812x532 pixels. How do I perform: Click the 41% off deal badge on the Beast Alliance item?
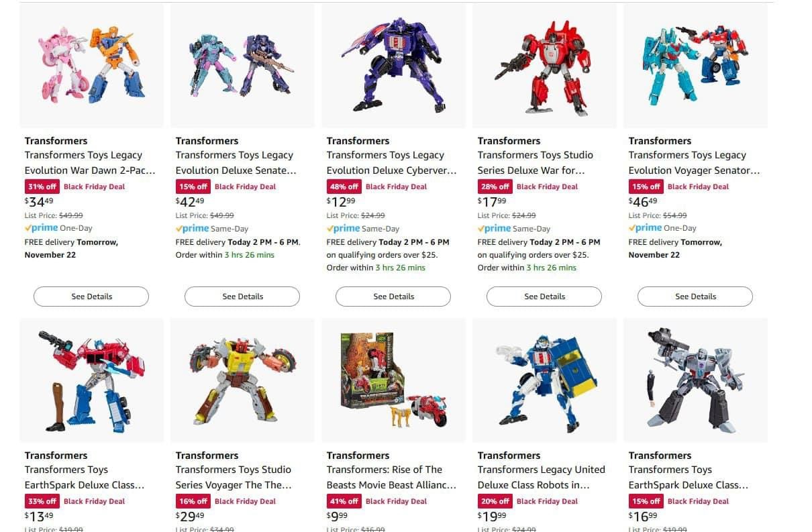[377, 501]
